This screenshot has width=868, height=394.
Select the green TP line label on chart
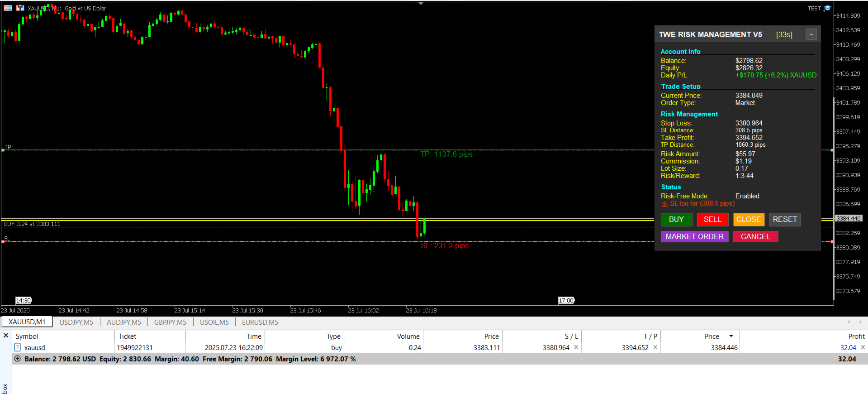coord(8,147)
